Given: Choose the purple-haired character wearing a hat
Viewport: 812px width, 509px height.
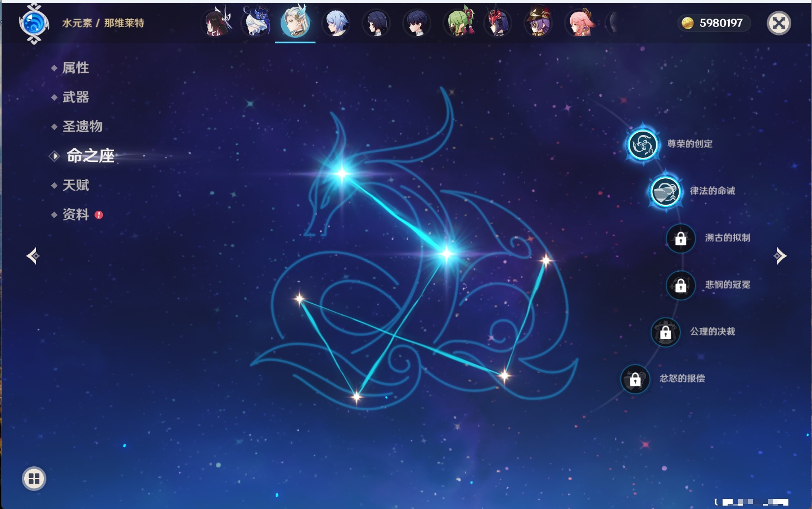Looking at the screenshot, I should [538, 23].
